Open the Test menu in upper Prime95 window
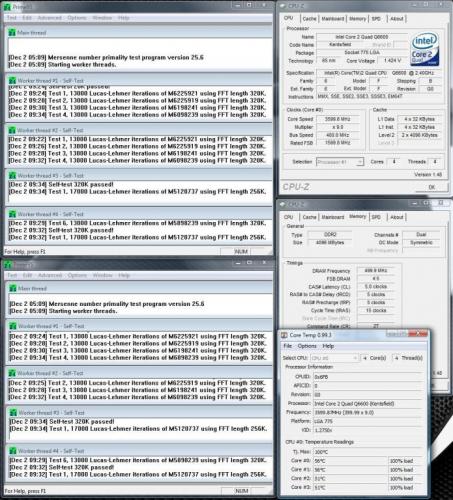The image size is (453, 500). click(x=12, y=18)
